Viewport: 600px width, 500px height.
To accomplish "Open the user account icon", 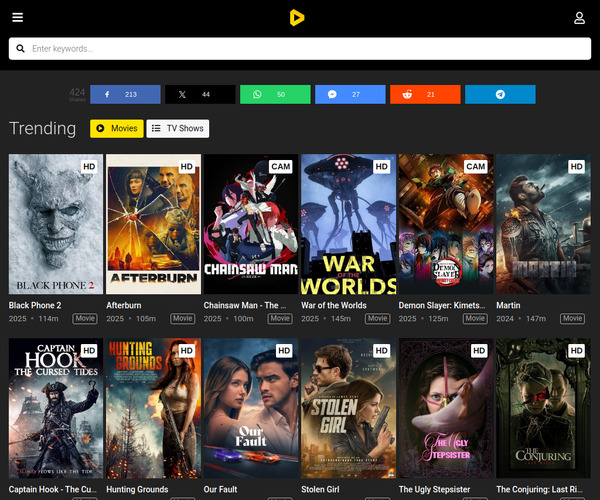I will (579, 18).
